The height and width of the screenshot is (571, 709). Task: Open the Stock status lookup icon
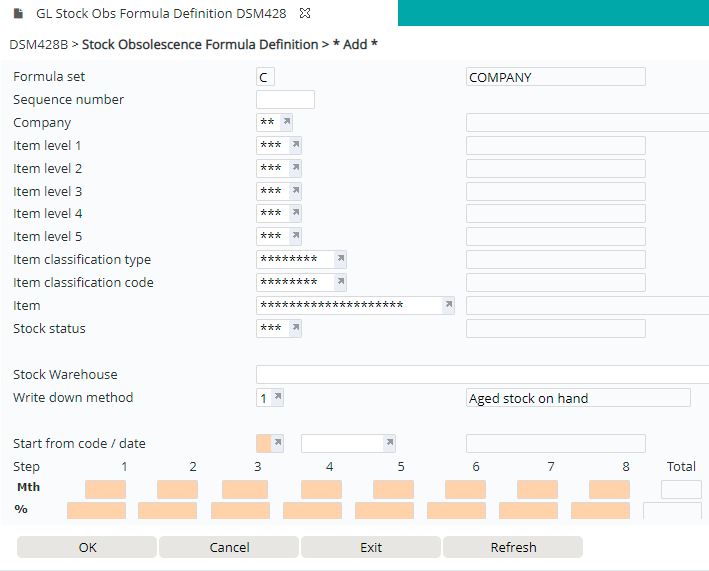tap(296, 328)
